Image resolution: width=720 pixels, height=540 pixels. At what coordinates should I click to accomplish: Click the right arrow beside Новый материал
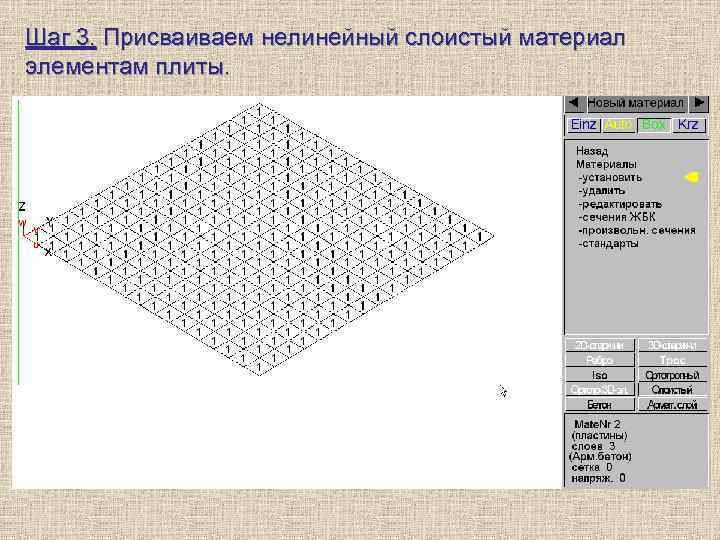click(699, 103)
